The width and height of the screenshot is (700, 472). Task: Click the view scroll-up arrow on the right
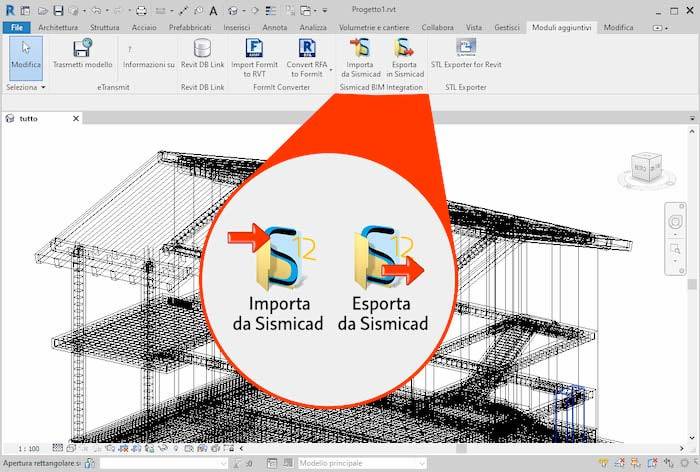click(x=692, y=131)
